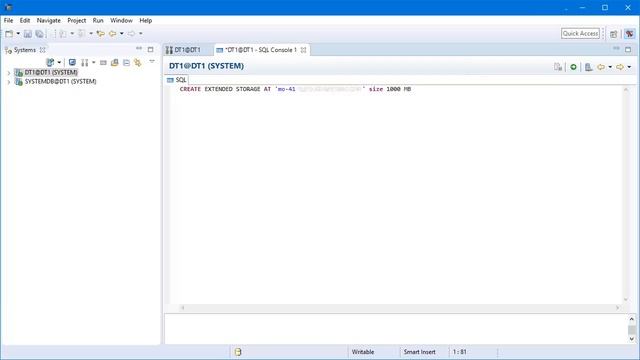Screen dimensions: 640x360
Task: Click the Next Annotation icon
Action: pos(63,34)
